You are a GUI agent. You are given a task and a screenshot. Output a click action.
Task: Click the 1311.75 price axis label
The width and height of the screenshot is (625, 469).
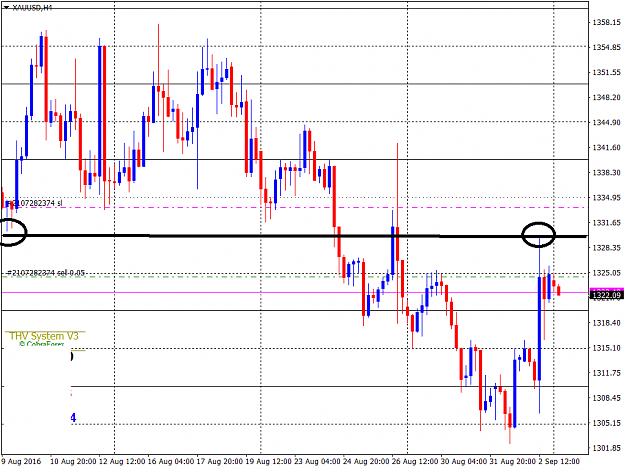click(x=606, y=373)
